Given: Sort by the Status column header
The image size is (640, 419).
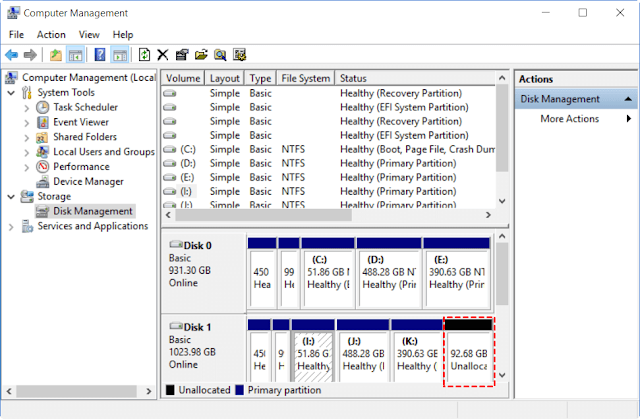Looking at the screenshot, I should 416,78.
